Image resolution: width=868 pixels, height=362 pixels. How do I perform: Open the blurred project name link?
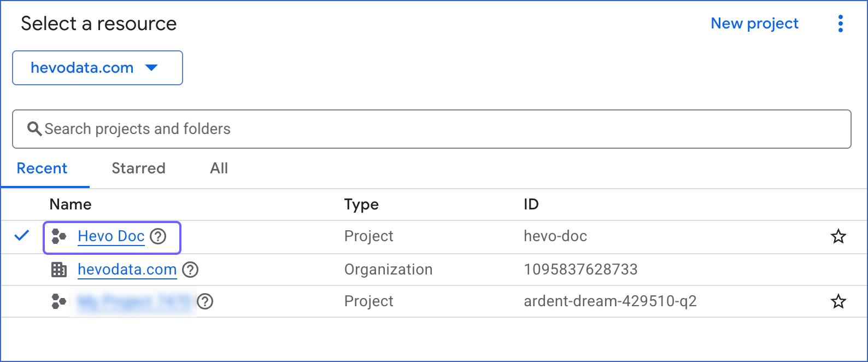pos(134,301)
